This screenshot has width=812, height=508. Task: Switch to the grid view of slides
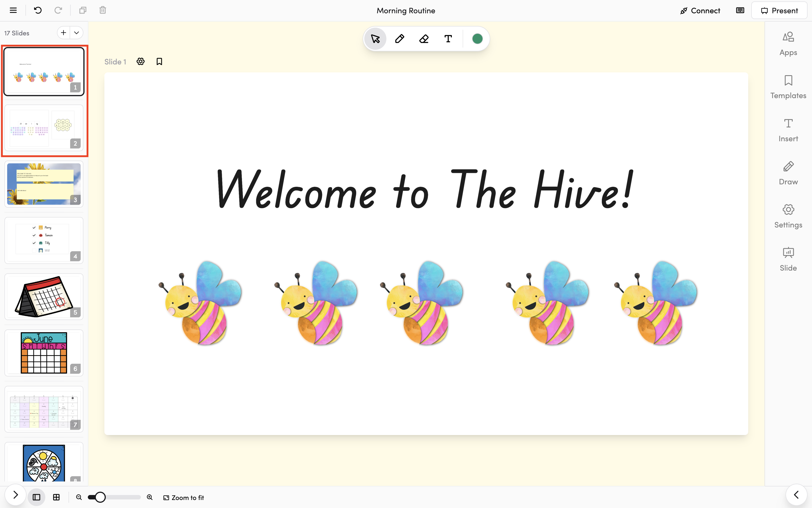[x=56, y=497]
